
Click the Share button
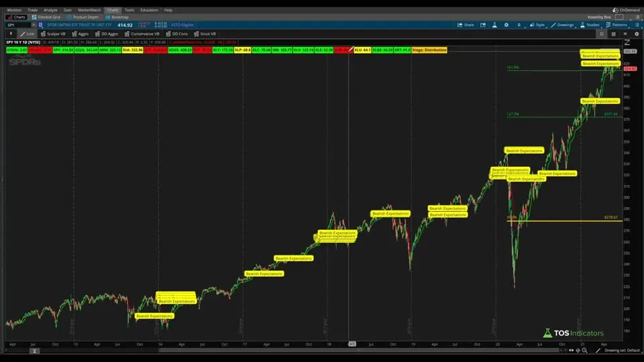click(466, 25)
